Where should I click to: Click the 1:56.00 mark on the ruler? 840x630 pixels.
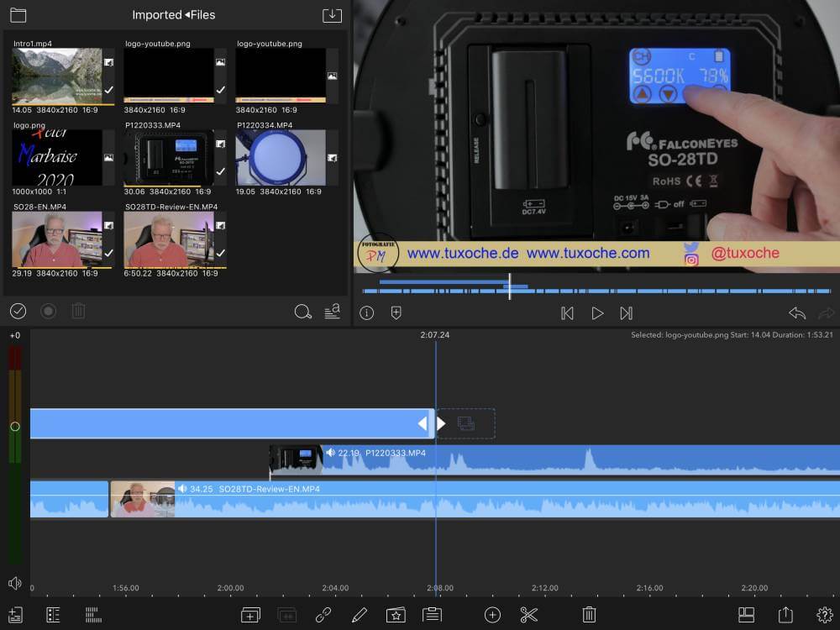[126, 588]
